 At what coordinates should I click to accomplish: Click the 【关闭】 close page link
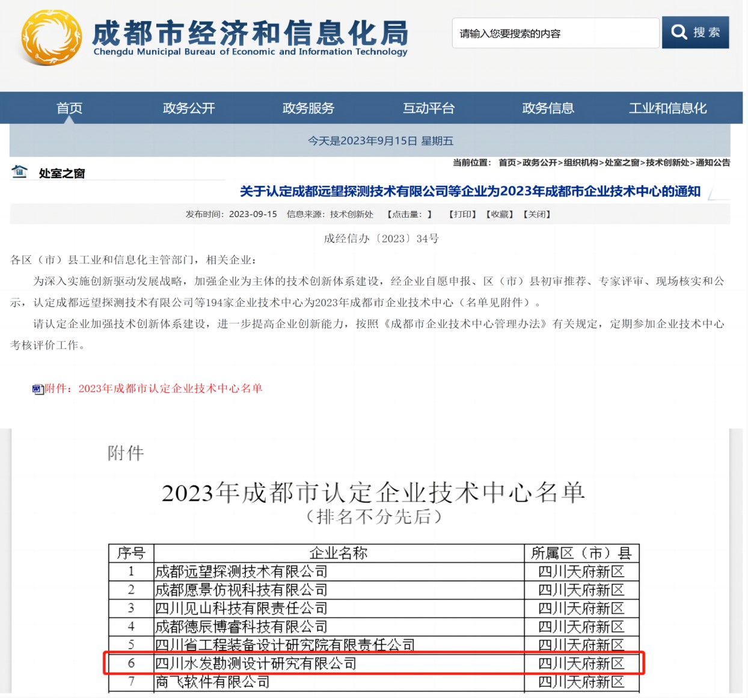coord(537,215)
